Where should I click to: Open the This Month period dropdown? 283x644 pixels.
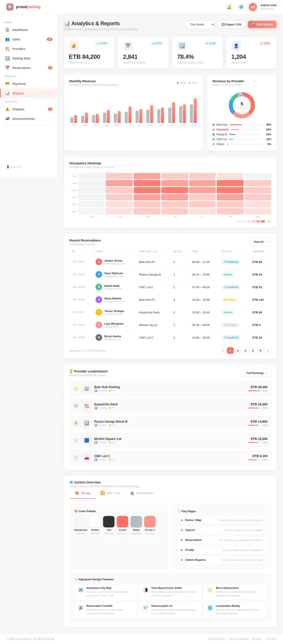[x=200, y=25]
